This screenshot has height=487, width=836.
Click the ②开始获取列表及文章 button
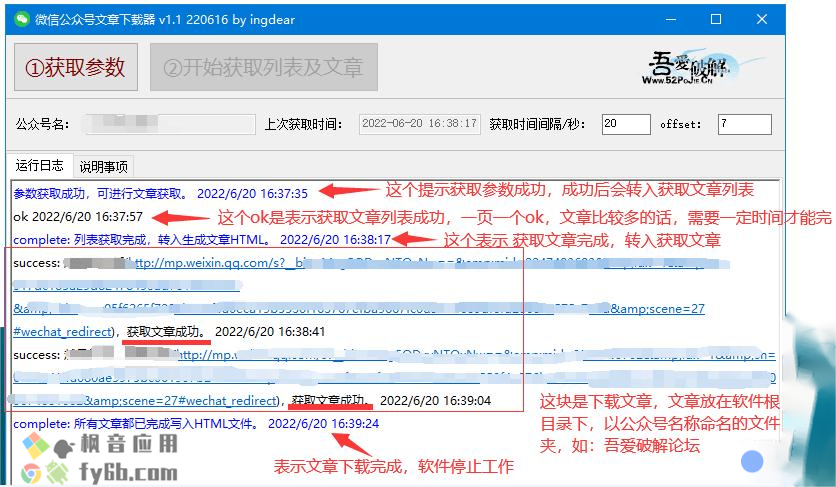coord(264,67)
